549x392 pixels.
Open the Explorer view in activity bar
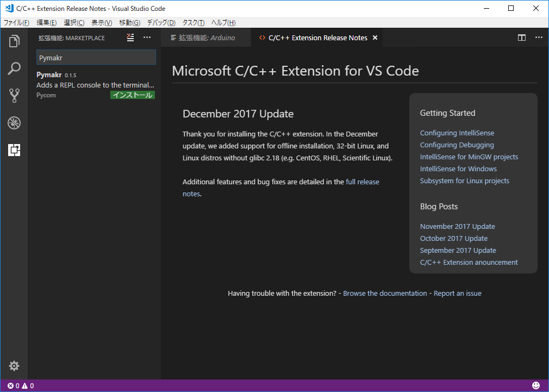point(14,41)
